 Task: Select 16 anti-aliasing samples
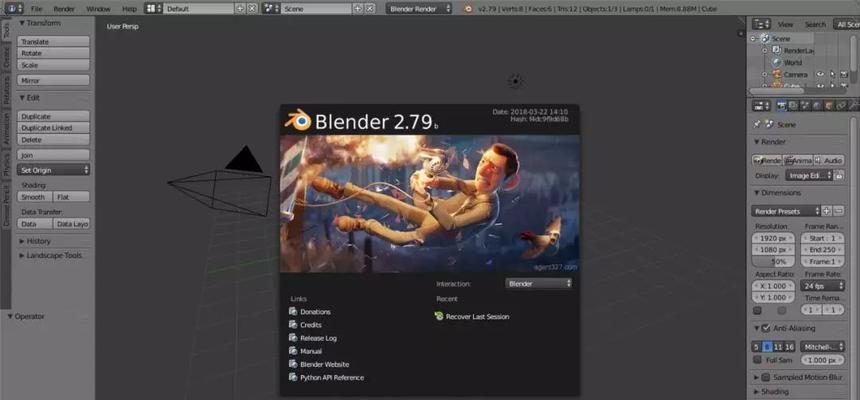tap(789, 347)
